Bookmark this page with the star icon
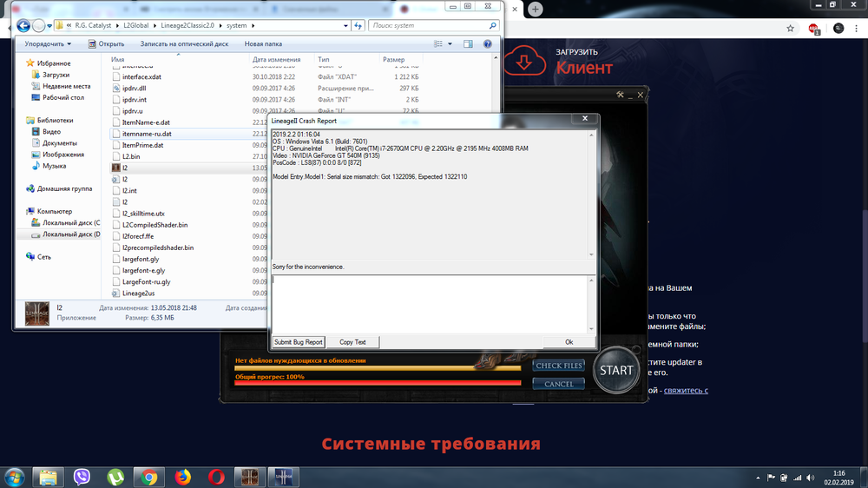 tap(790, 28)
